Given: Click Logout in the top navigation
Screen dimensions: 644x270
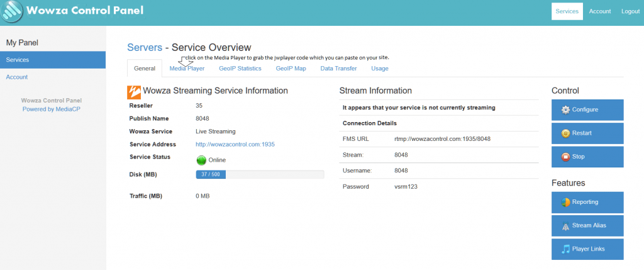Looking at the screenshot, I should click(x=630, y=11).
